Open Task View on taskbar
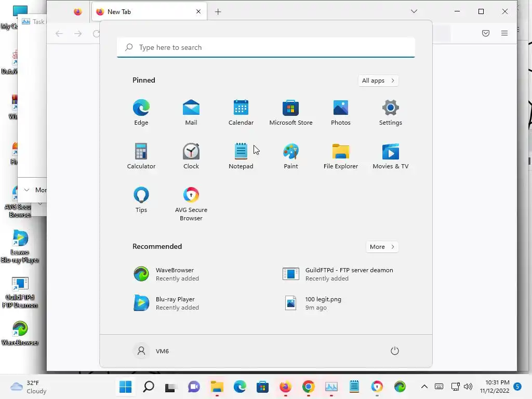This screenshot has width=532, height=399. pos(171,387)
